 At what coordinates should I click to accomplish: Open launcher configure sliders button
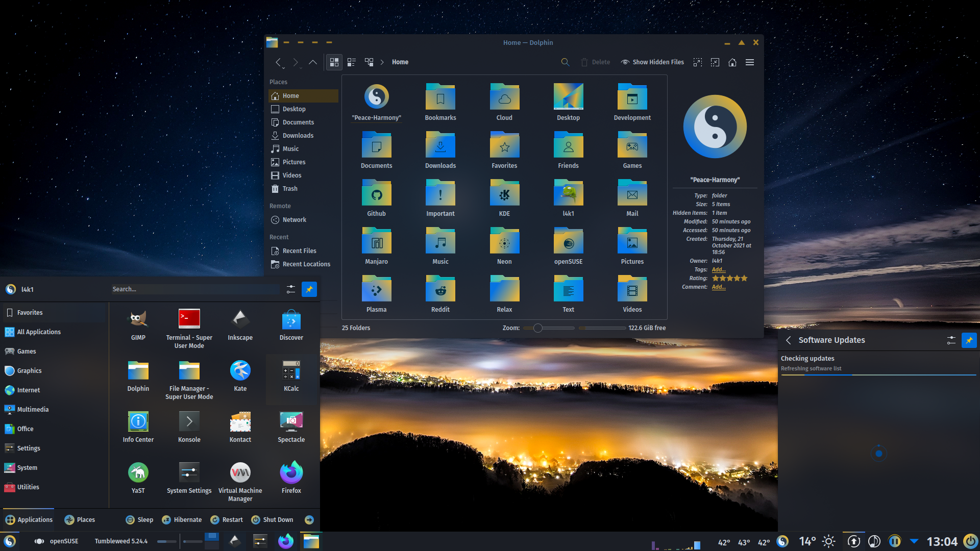291,289
